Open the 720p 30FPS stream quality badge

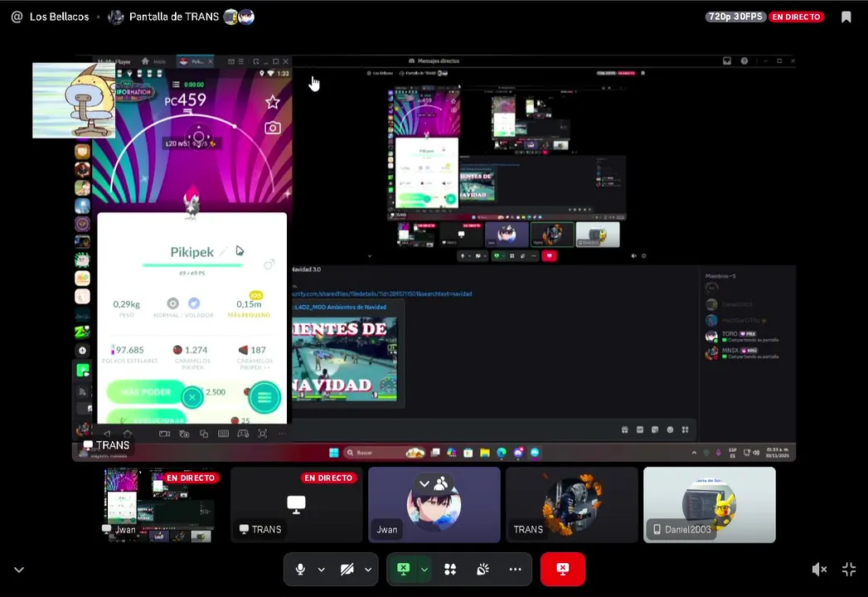click(x=735, y=17)
